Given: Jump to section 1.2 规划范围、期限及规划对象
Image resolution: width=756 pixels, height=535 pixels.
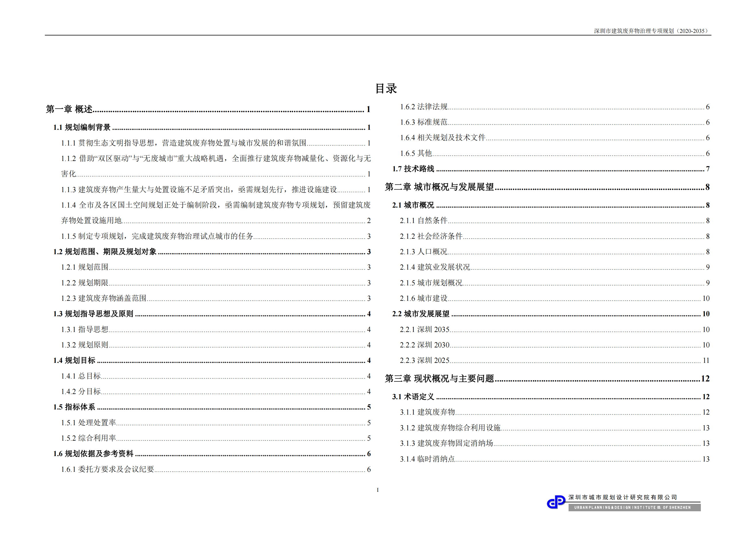Looking at the screenshot, I should coord(212,252).
